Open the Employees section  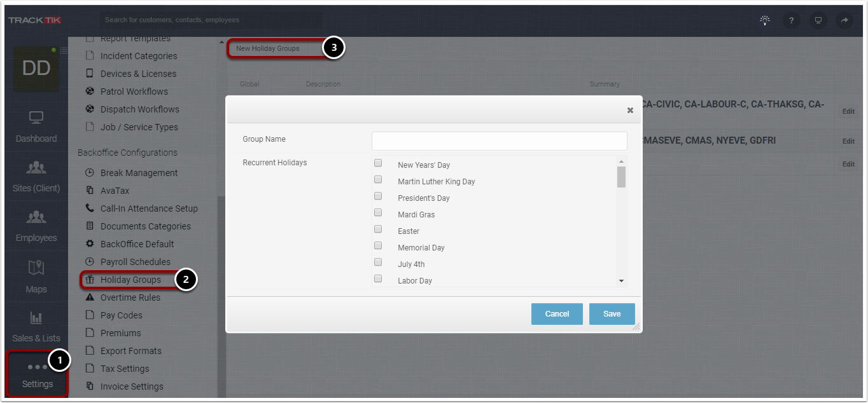coord(36,226)
